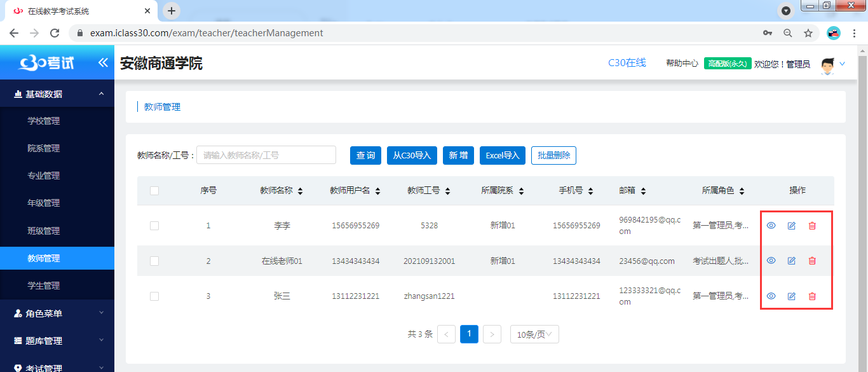Screen dimensions: 868x372
Task: Open the saved password key icon
Action: pyautogui.click(x=768, y=33)
